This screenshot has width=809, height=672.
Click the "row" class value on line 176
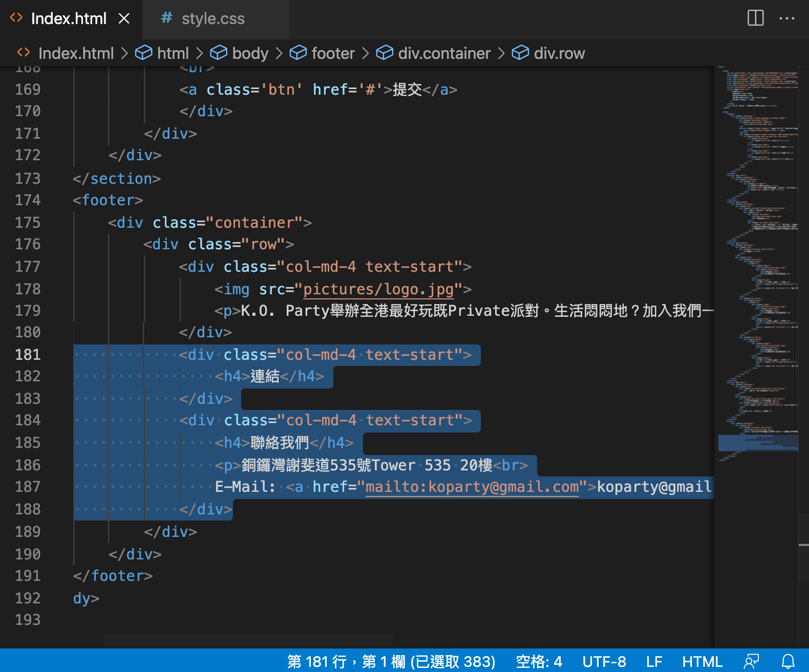(x=263, y=244)
